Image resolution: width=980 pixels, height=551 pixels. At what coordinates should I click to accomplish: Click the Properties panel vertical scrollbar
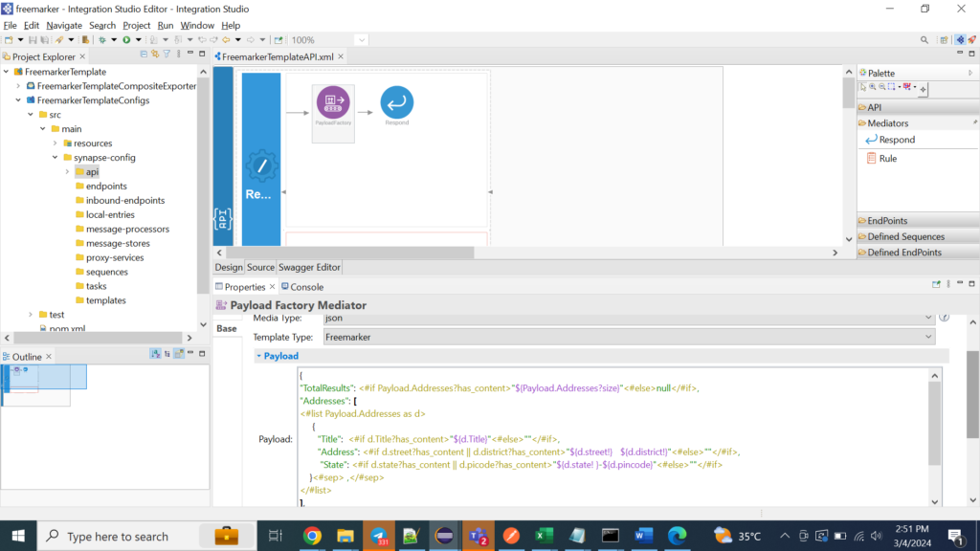[x=972, y=392]
